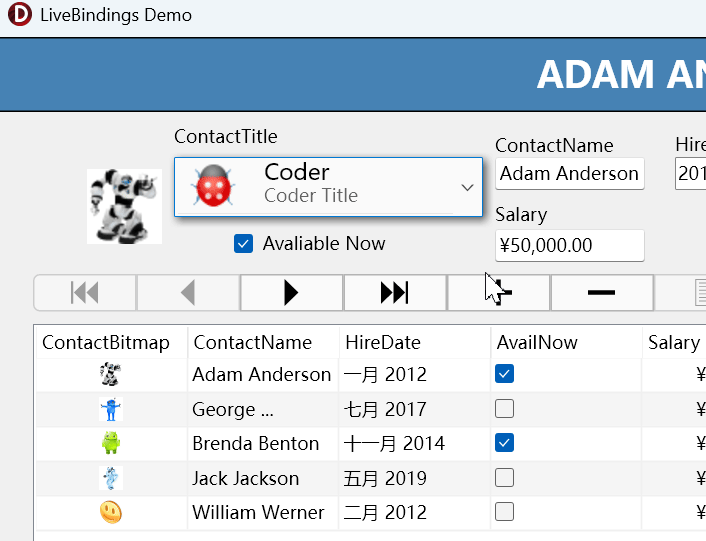Toggle AvailNow checkbox for Adam Anderson

click(505, 374)
